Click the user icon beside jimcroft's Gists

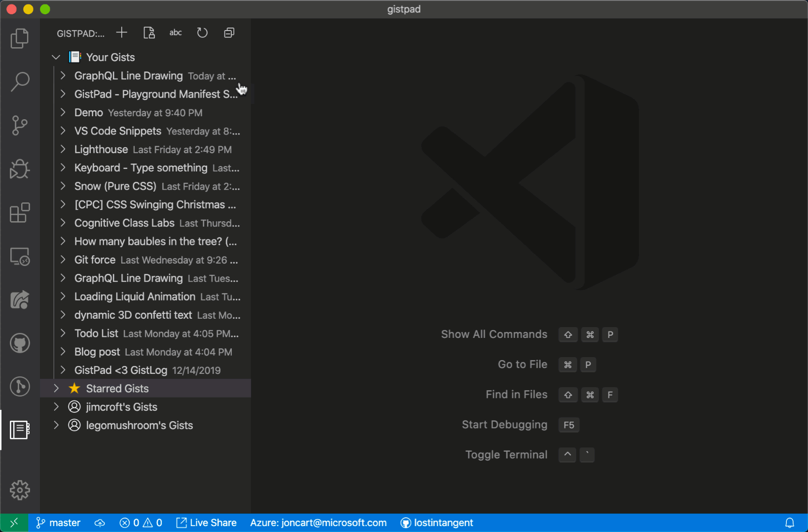point(74,407)
